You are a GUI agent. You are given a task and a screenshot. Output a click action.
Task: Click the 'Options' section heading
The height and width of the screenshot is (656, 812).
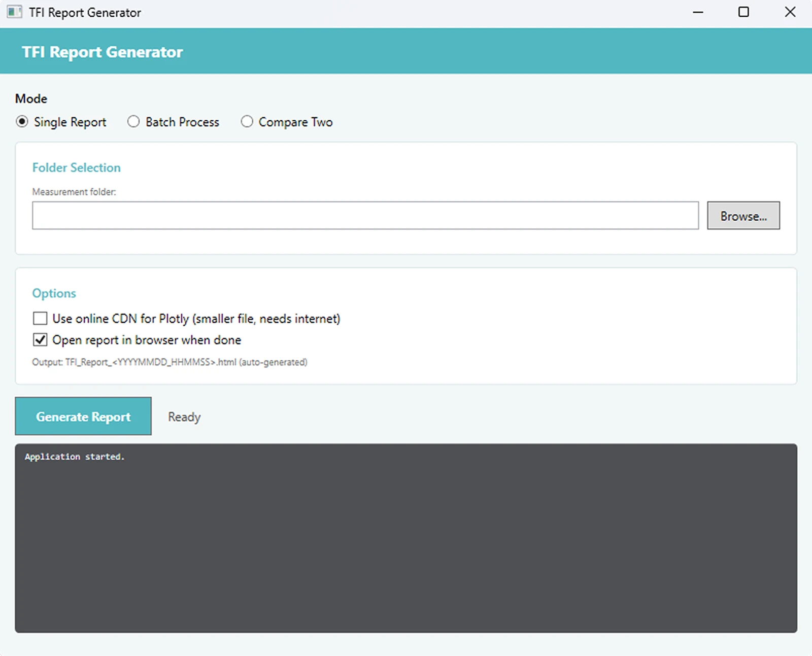tap(54, 293)
